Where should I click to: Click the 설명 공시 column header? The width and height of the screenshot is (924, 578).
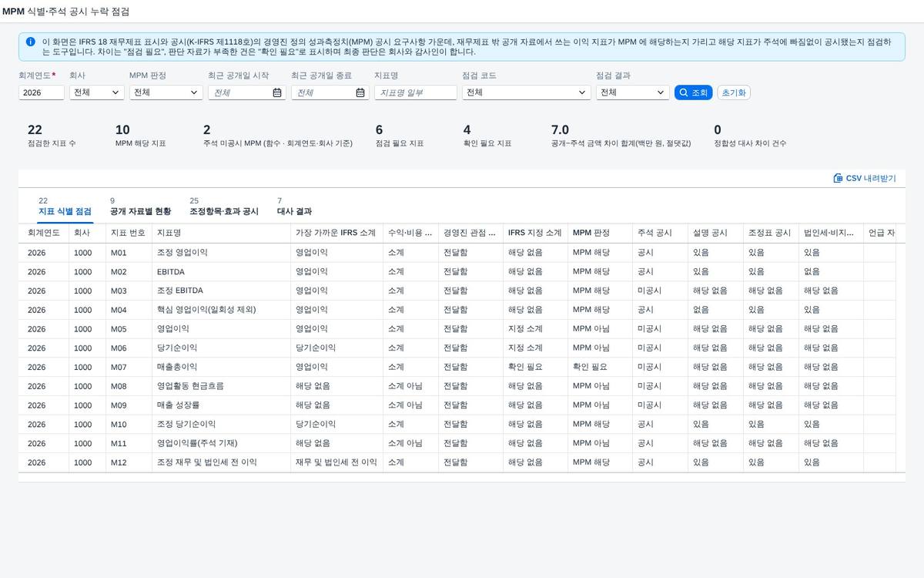pos(715,233)
